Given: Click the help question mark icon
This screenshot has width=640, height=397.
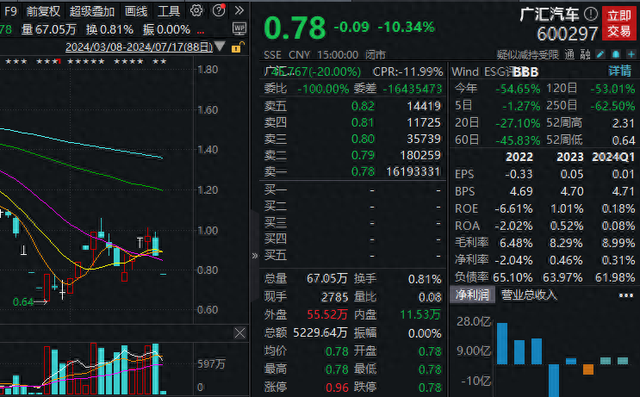Looking at the screenshot, I should pyautogui.click(x=219, y=10).
